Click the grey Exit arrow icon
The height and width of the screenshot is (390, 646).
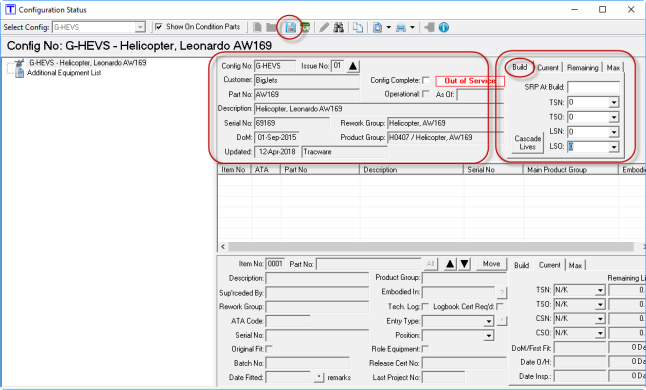click(429, 28)
